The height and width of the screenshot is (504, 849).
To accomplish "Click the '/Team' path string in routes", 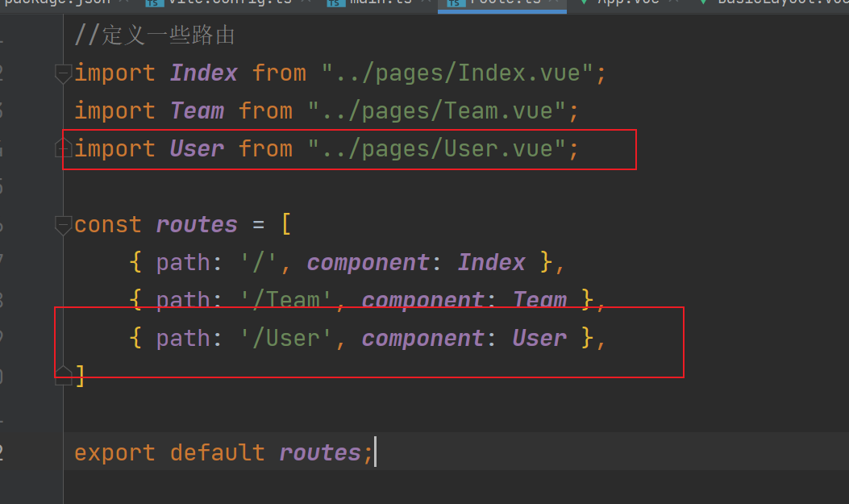I will [x=287, y=301].
